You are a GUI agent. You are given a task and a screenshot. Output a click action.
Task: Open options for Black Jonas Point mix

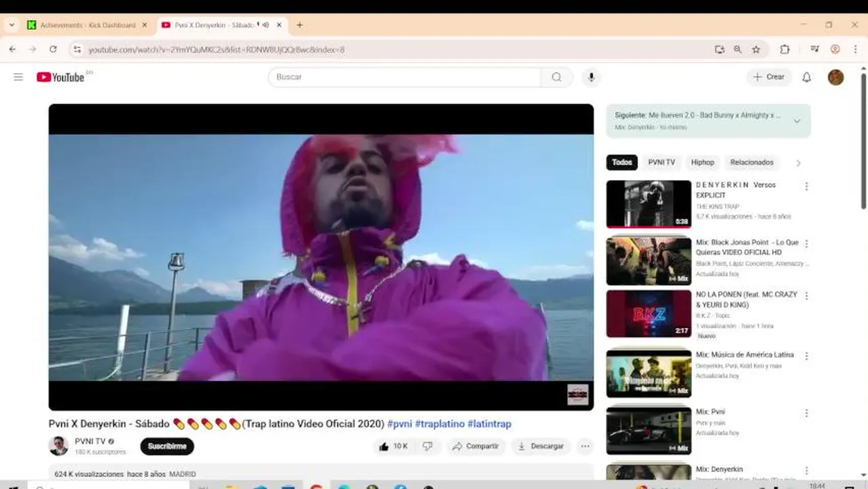(x=806, y=244)
